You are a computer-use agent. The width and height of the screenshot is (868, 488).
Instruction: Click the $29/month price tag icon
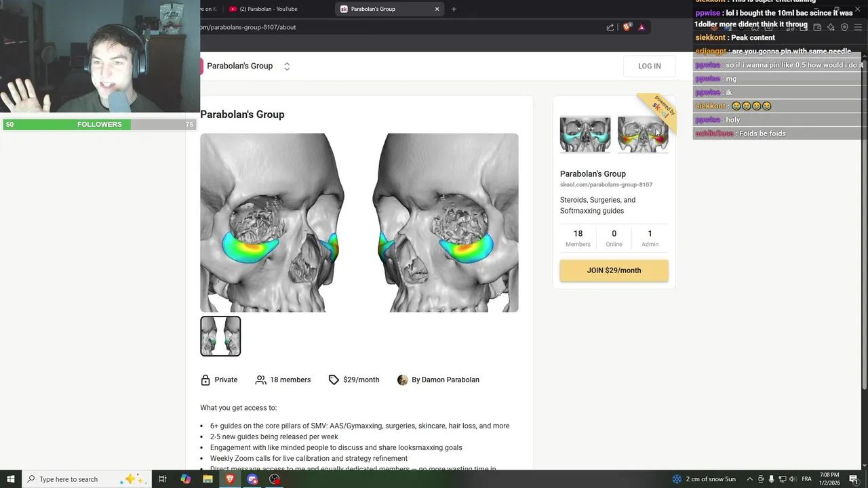click(334, 380)
